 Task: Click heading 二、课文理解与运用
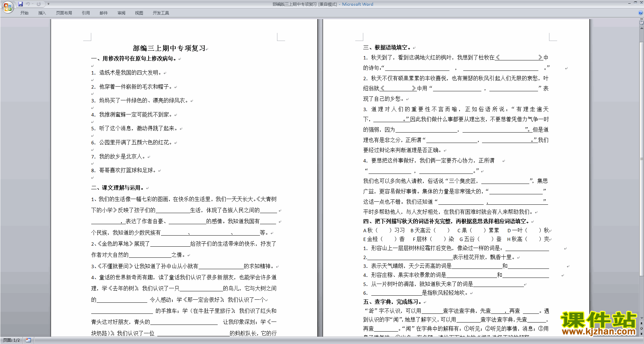[x=118, y=188]
